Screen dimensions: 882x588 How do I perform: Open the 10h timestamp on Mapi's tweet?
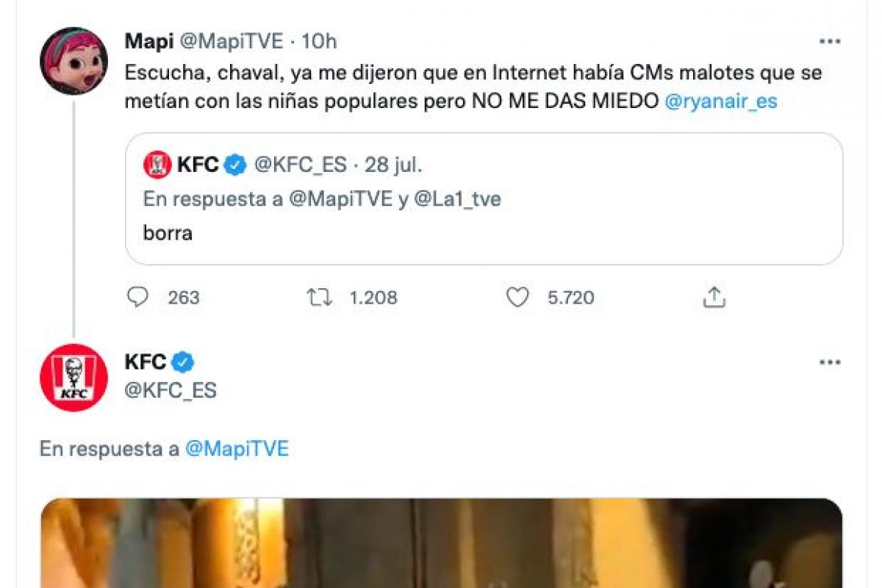click(319, 41)
